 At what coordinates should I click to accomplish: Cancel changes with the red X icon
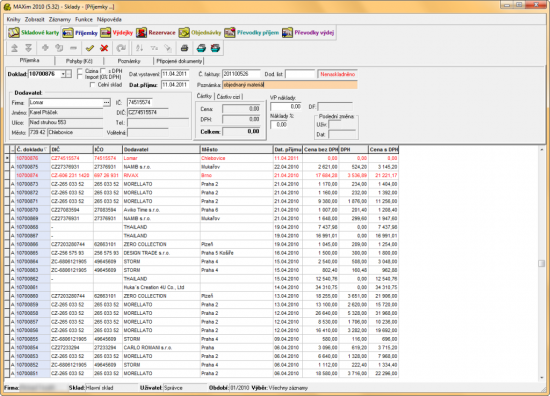tap(104, 48)
